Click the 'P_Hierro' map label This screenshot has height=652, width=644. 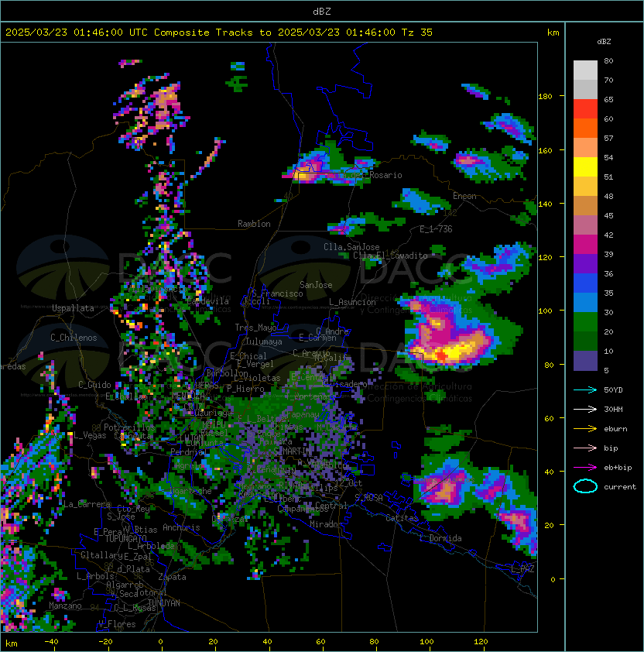(245, 389)
